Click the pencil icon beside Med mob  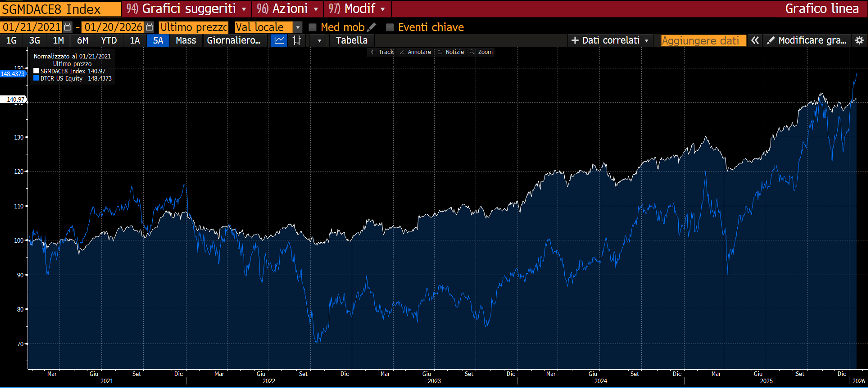[x=372, y=27]
